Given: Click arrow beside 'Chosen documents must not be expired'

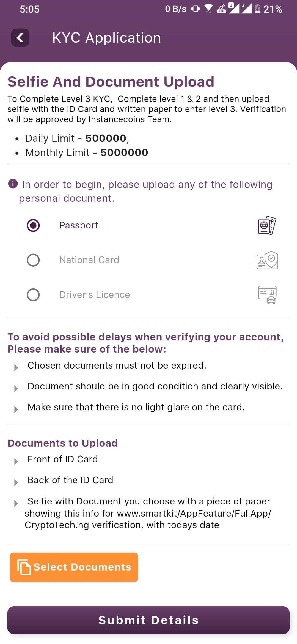Looking at the screenshot, I should coord(16,368).
